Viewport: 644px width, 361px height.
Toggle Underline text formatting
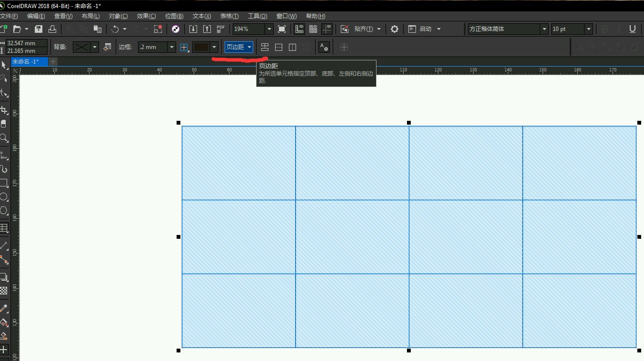633,29
